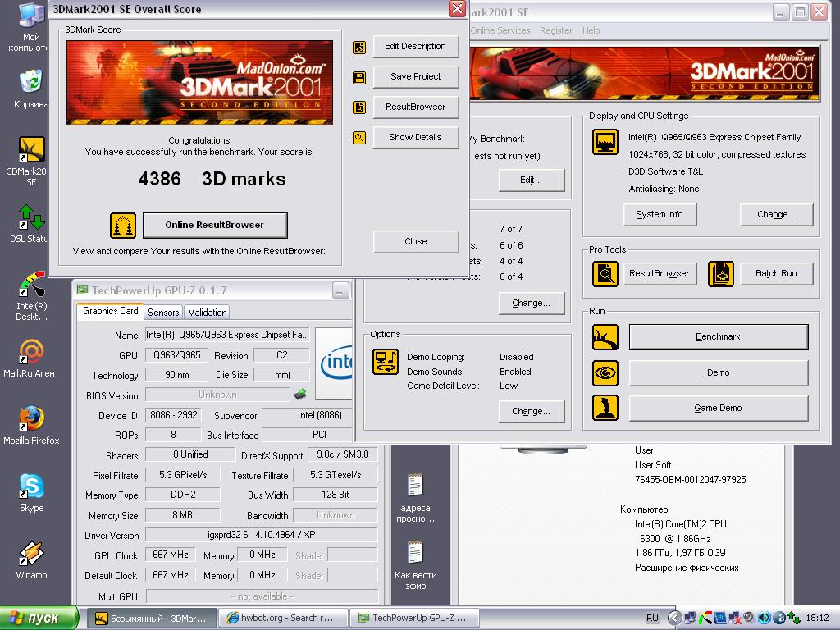This screenshot has width=840, height=630.
Task: Open the Register menu in 3DMark
Action: click(555, 30)
